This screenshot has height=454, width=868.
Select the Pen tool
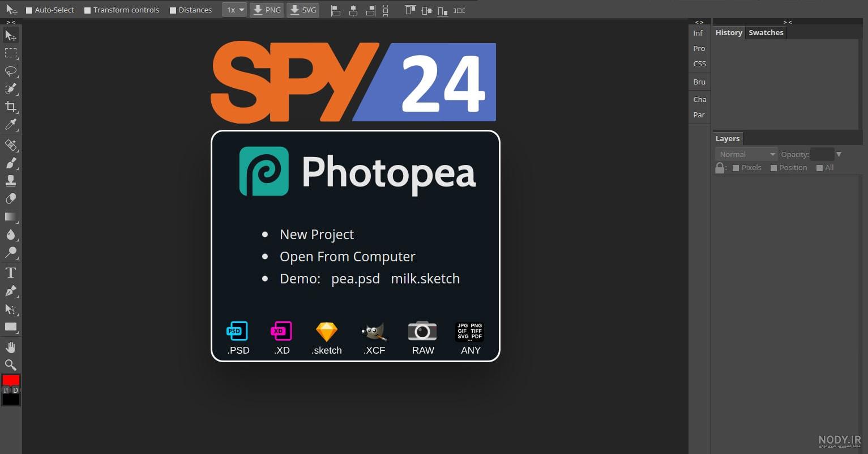coord(11,291)
